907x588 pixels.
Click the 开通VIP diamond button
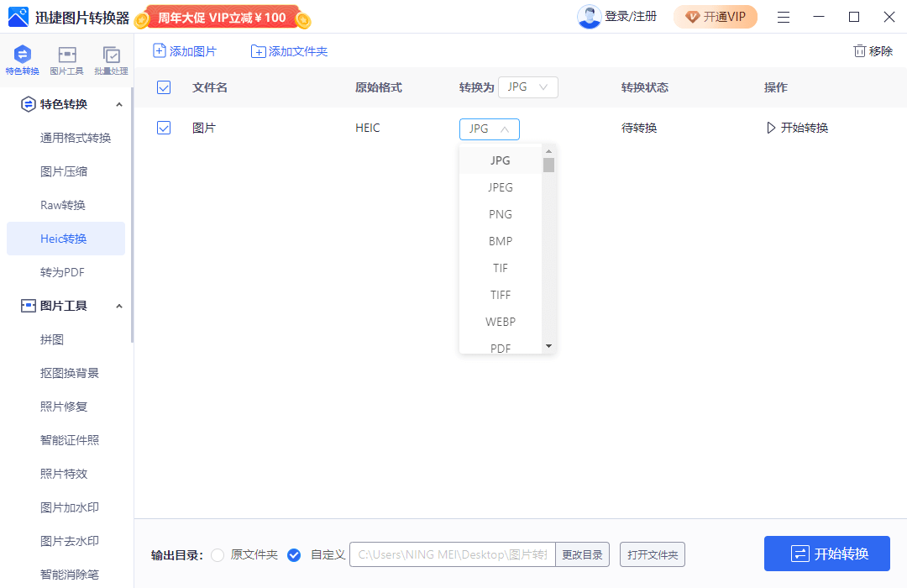tap(716, 17)
